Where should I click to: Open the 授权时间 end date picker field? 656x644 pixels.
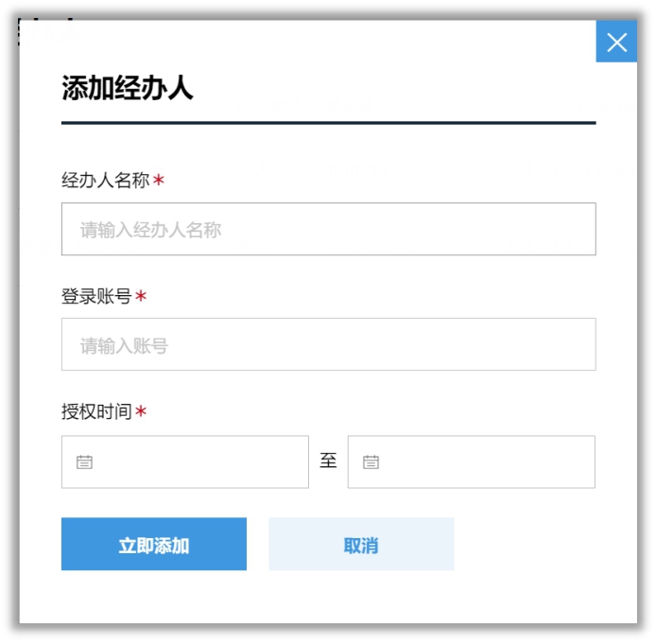(x=480, y=461)
